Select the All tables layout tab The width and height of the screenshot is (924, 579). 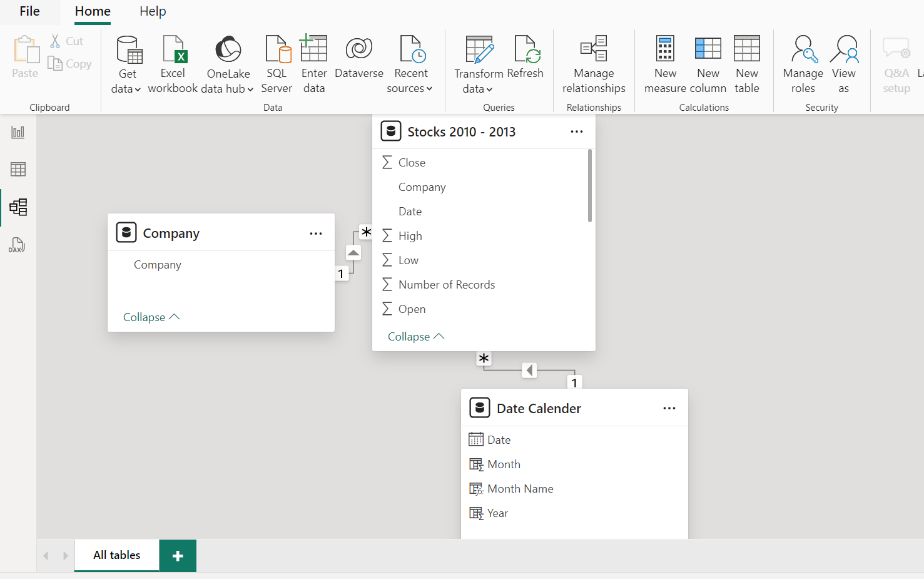[117, 555]
